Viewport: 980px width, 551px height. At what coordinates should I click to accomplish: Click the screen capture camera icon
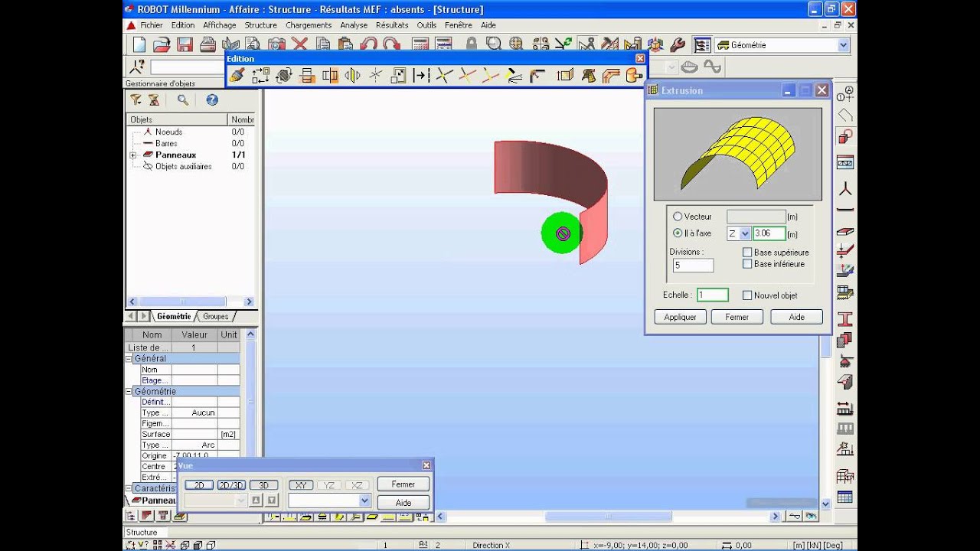(276, 45)
